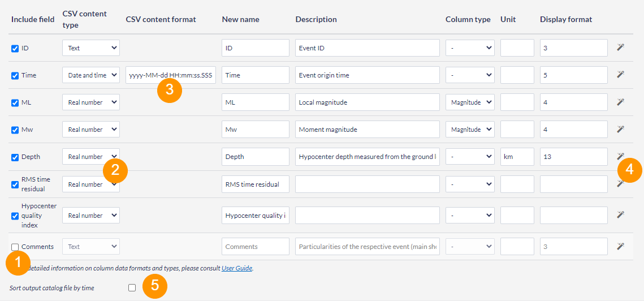The width and height of the screenshot is (644, 301).
Task: Enable the Comments field checkbox
Action: (x=15, y=247)
